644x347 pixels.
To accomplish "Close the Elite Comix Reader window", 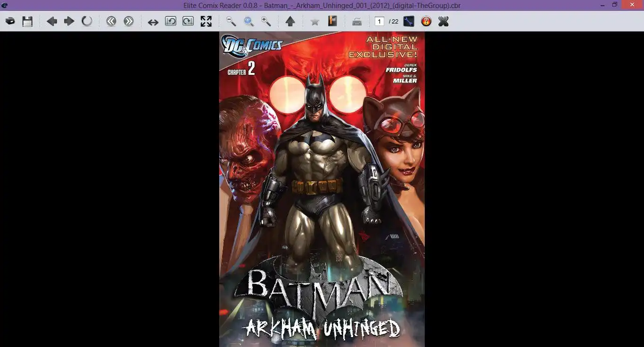I will [632, 5].
